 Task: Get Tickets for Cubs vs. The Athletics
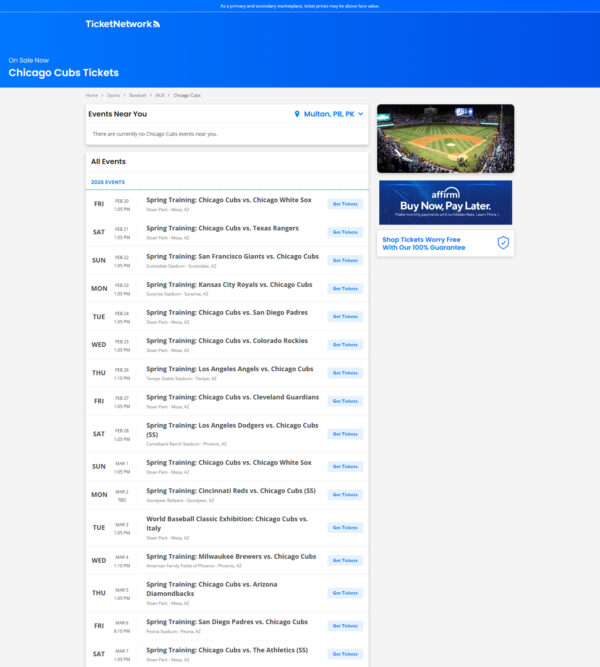345,654
